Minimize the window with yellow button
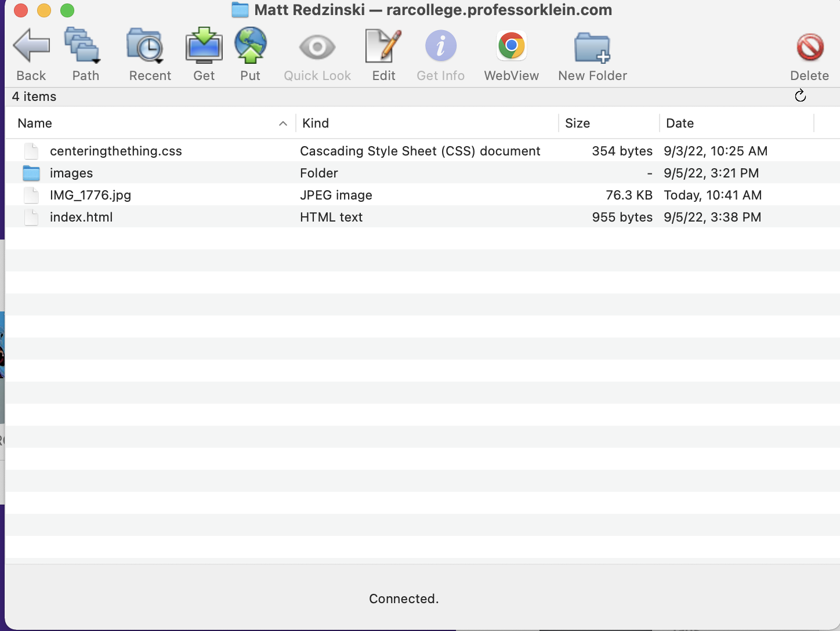This screenshot has width=840, height=631. tap(44, 10)
